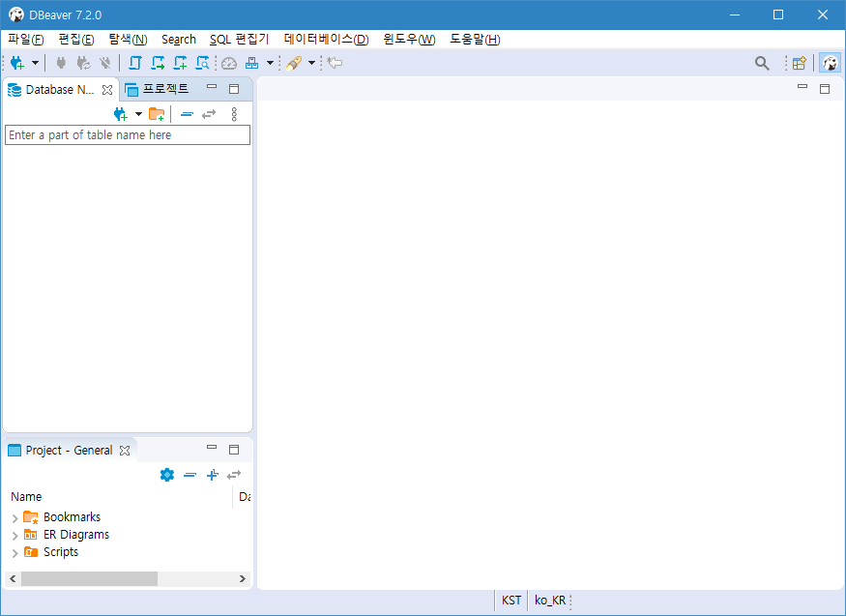Click the ko_KR locale in status bar
Viewport: 846px width, 616px height.
pos(550,601)
